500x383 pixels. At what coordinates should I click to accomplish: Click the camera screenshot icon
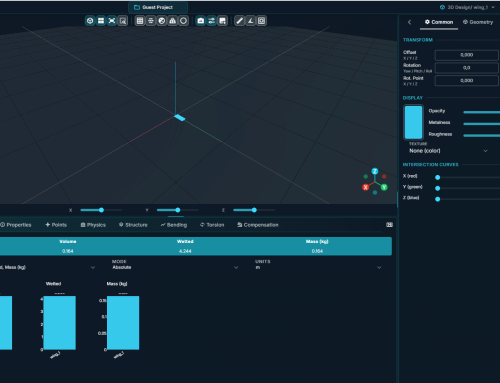(x=201, y=21)
